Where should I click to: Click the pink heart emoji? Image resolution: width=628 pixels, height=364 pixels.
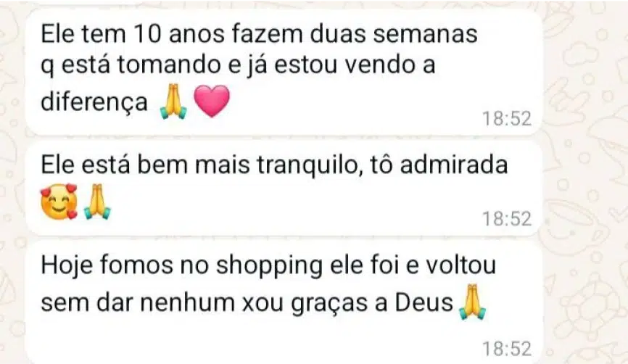point(212,101)
